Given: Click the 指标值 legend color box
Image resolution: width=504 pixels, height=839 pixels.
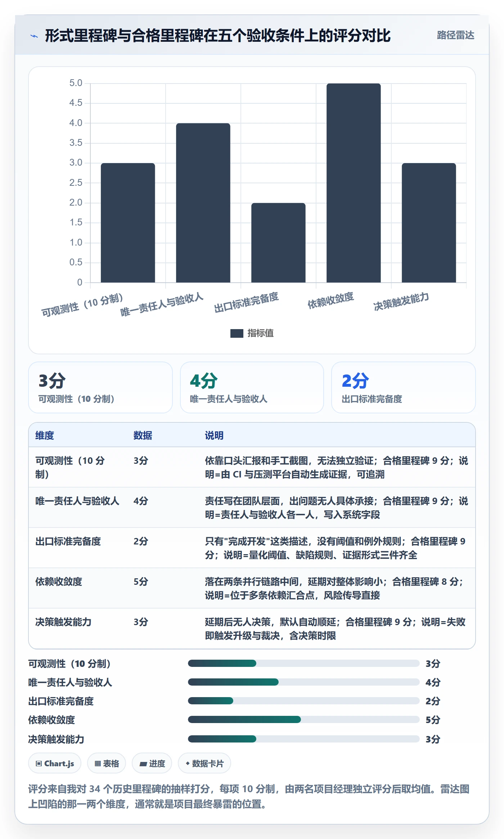Looking at the screenshot, I should click(x=237, y=333).
